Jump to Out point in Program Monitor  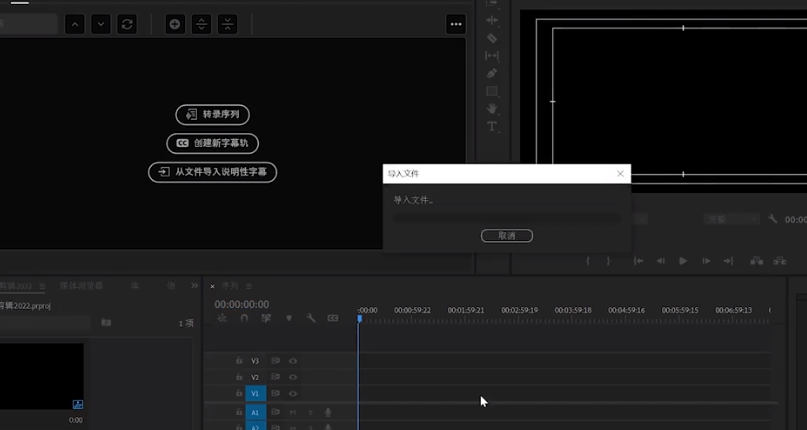728,261
